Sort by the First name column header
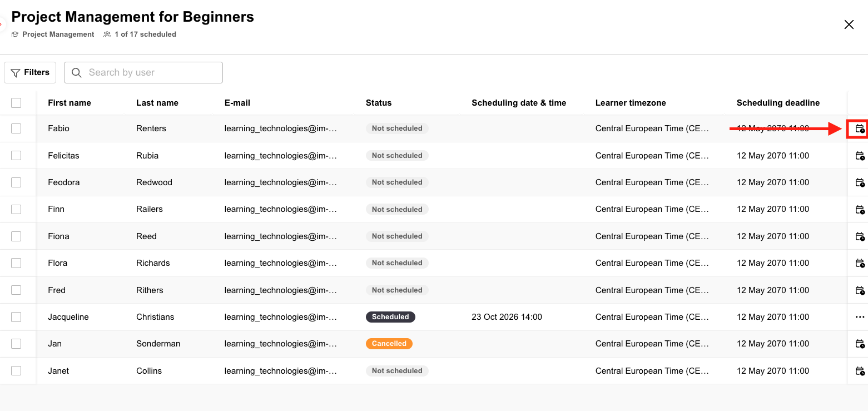This screenshot has width=868, height=411. (x=70, y=103)
